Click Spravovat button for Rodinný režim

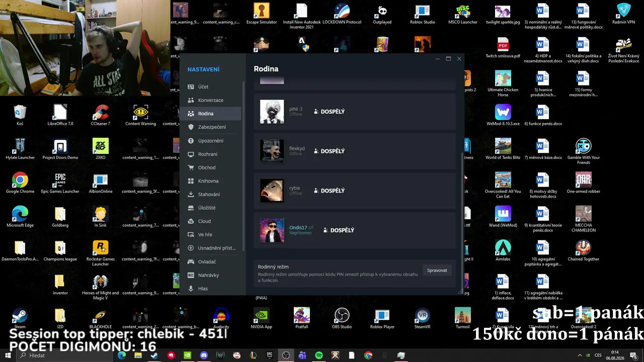coord(437,270)
